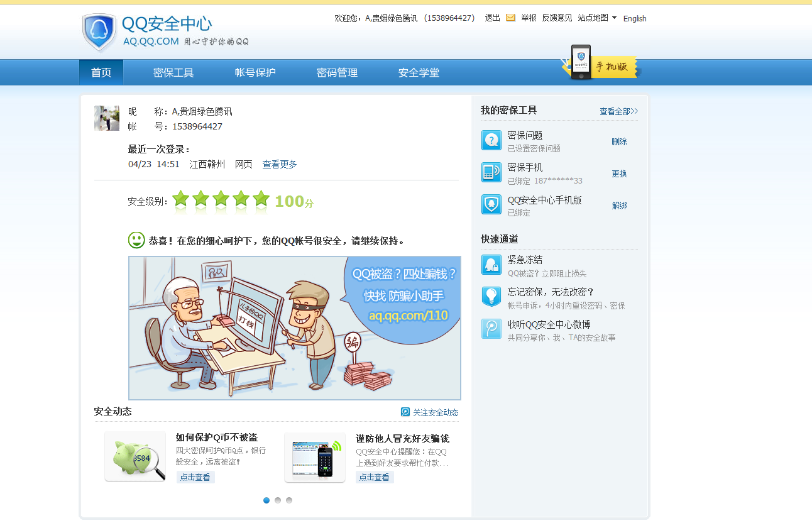
Task: Open the piggy bank Q币 article thumbnail
Action: click(x=135, y=457)
